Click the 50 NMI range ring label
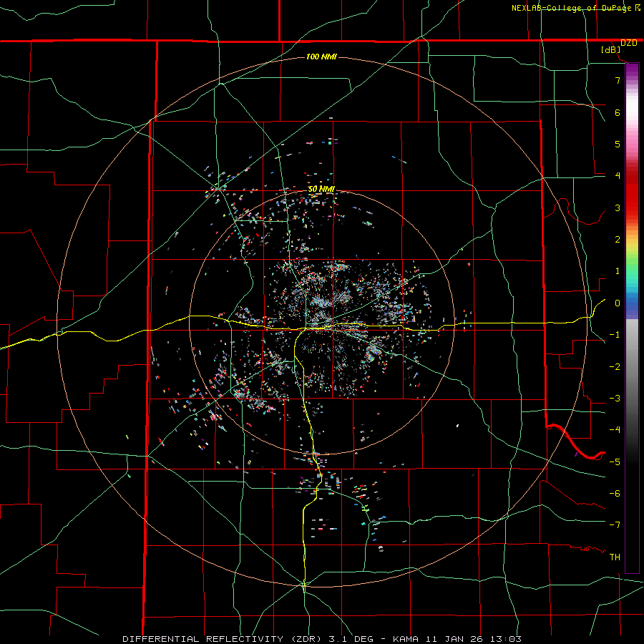 pyautogui.click(x=321, y=189)
